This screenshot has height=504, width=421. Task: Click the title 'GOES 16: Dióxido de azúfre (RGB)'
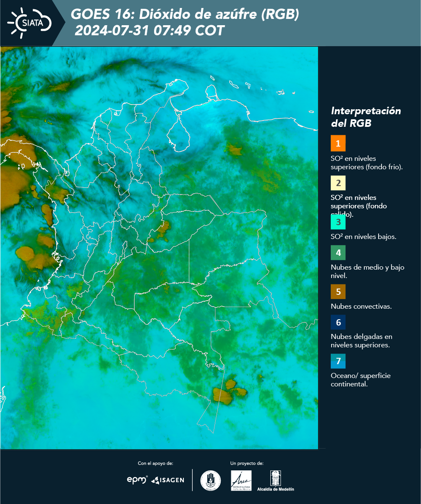185,14
